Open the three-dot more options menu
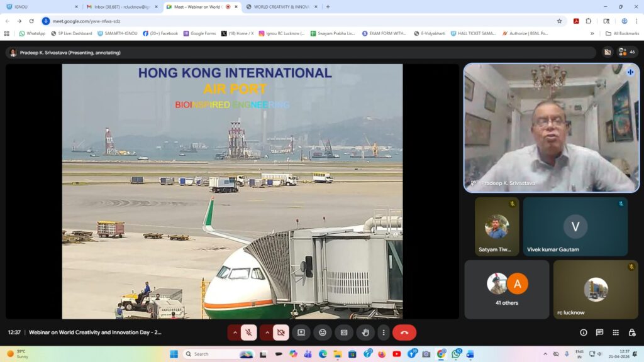Screen dimensions: 644x362 pos(384,332)
